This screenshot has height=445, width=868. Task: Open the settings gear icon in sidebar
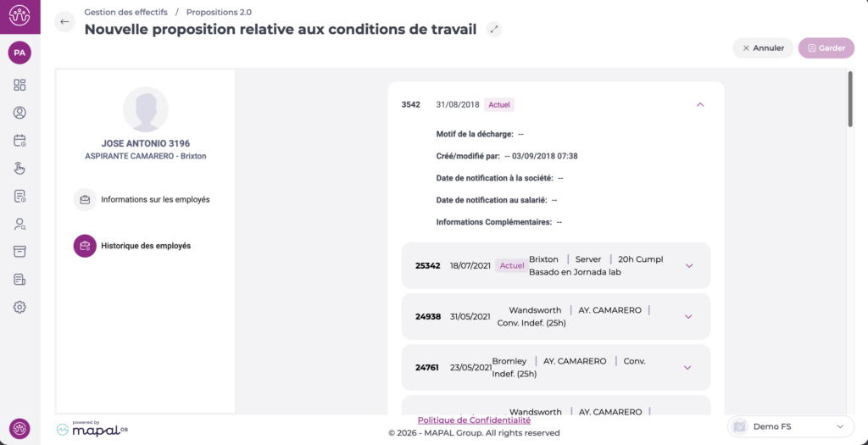coord(19,307)
